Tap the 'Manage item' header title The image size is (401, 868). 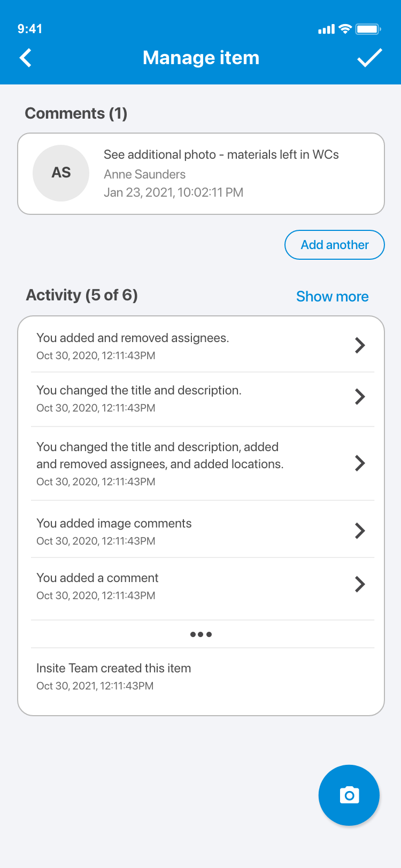coord(201,58)
